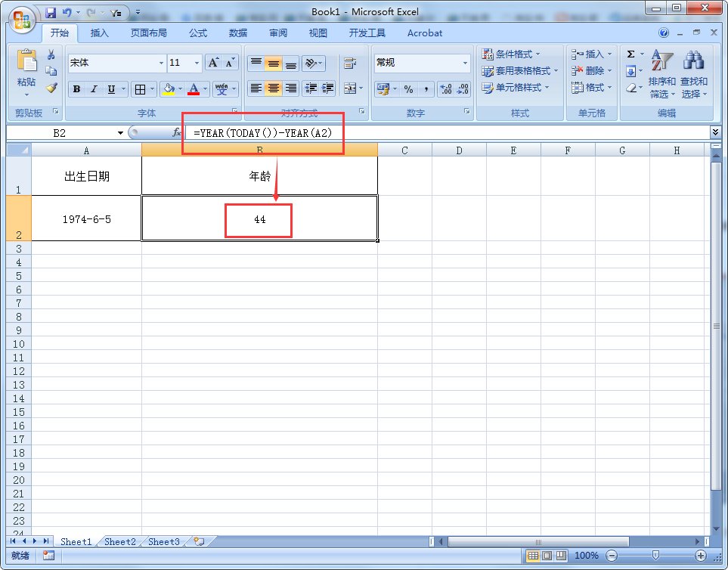Screen dimensions: 728x570
Task: Click the Save icon in quick access toolbar
Action: point(51,13)
